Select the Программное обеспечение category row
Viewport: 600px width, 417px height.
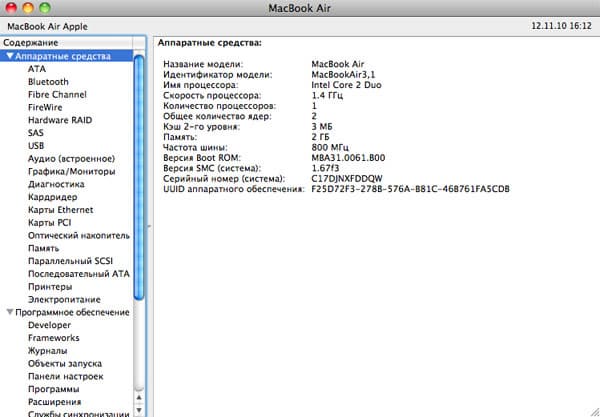coord(67,312)
